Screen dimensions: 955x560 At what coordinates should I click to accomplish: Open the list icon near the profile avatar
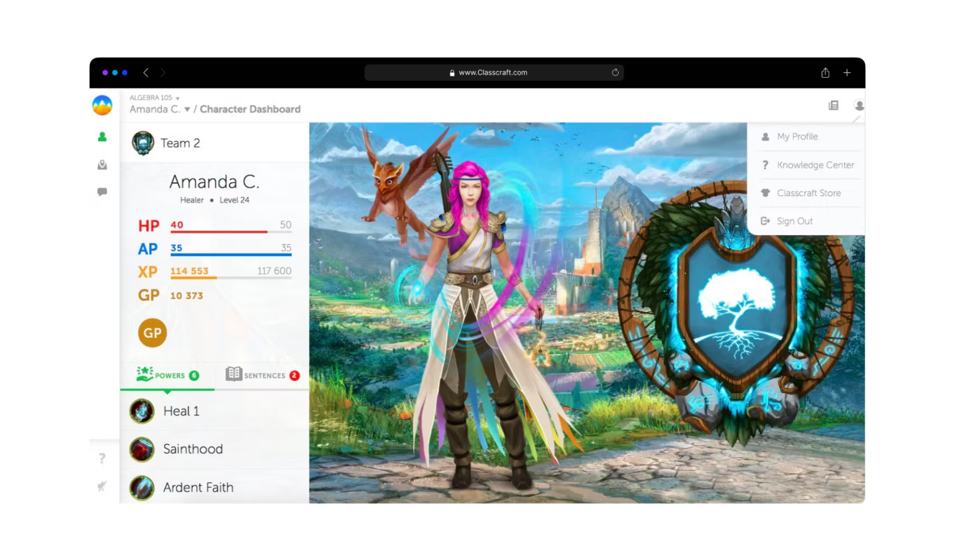[x=834, y=105]
